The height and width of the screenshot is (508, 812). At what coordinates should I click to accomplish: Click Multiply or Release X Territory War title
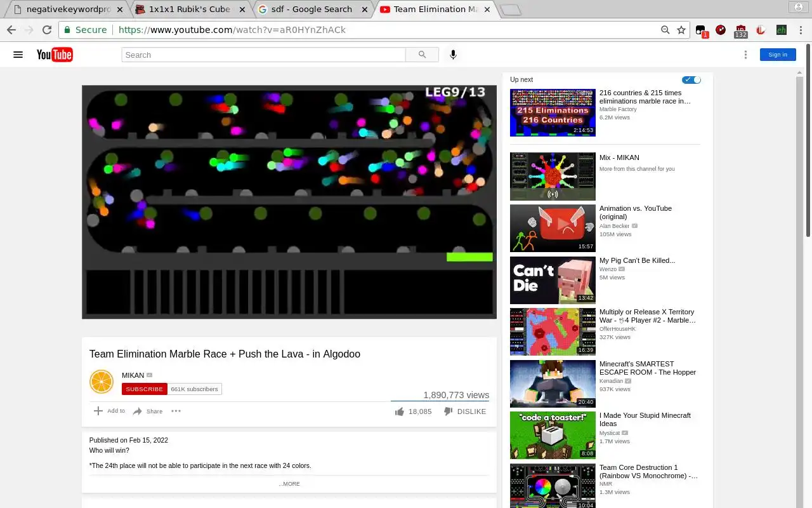(647, 316)
